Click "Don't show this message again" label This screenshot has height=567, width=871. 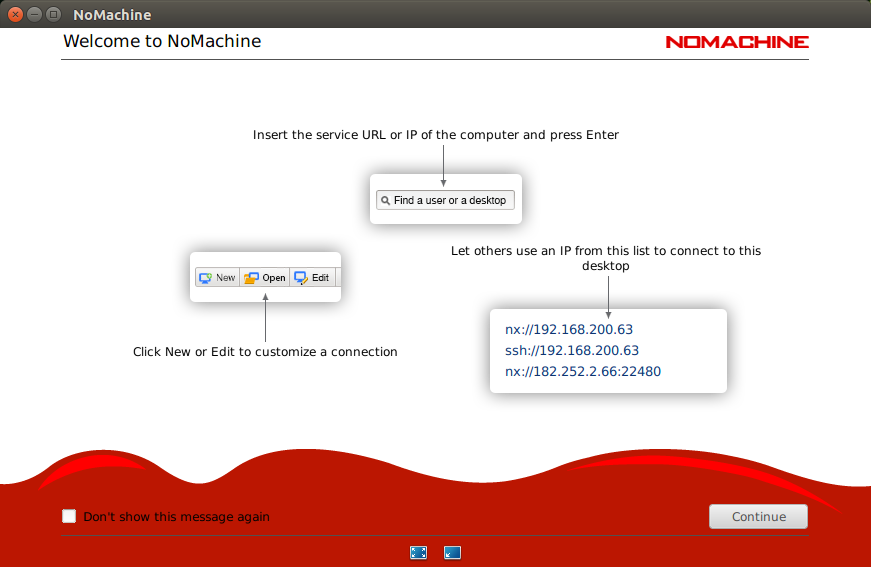tap(176, 517)
